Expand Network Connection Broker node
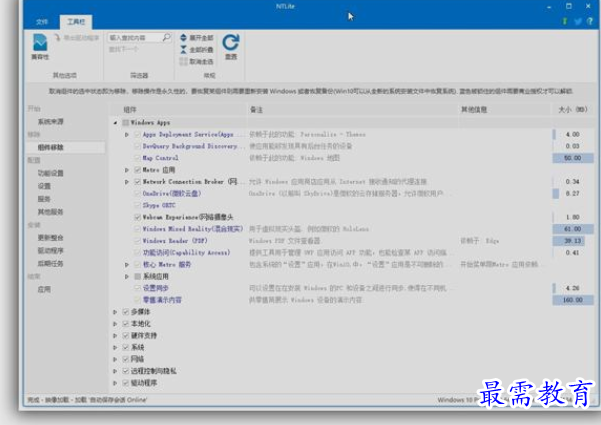 (x=127, y=182)
